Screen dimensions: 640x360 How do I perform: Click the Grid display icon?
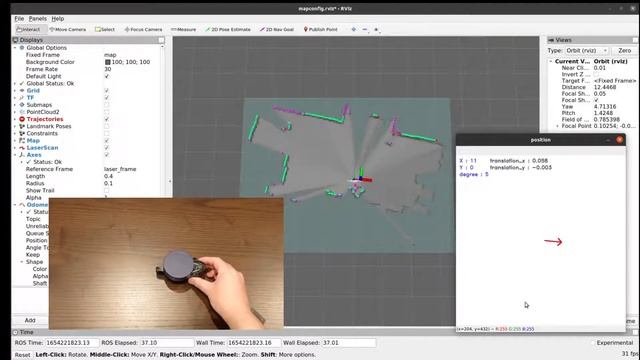22,91
